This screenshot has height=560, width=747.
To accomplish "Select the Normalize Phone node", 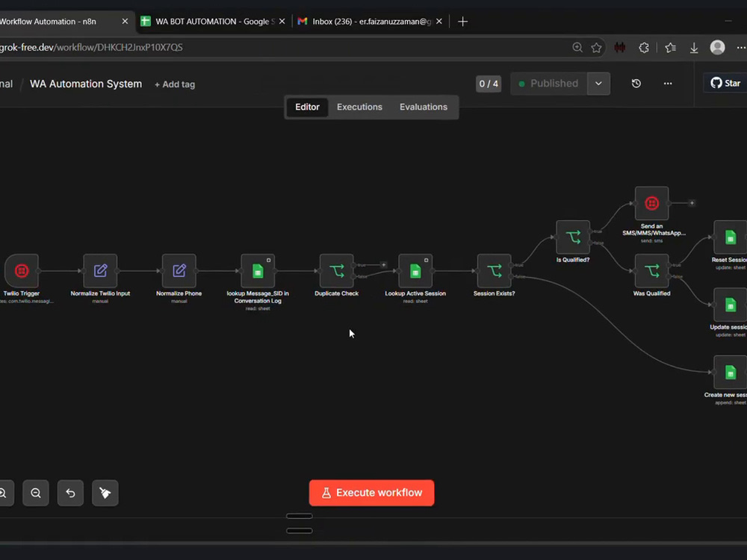I will point(179,271).
